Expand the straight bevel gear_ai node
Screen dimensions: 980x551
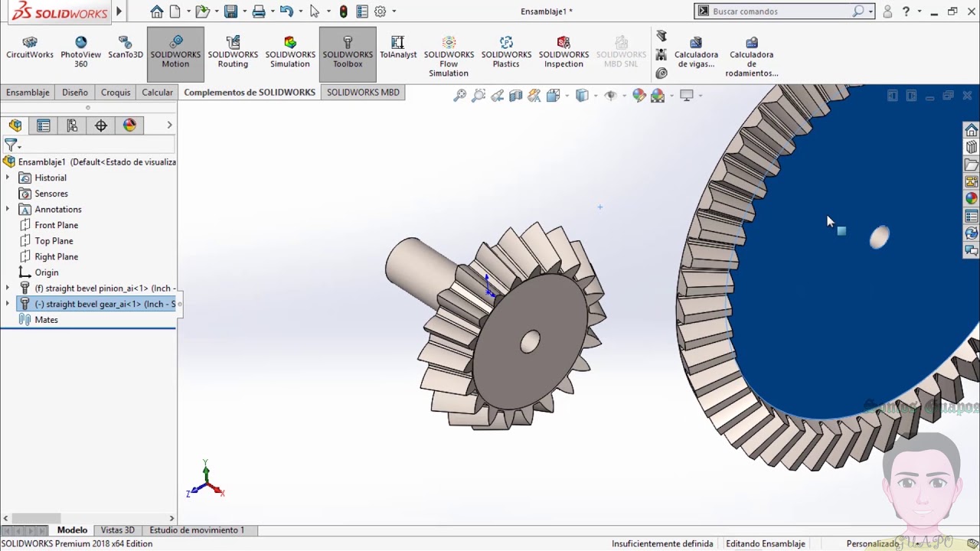8,304
